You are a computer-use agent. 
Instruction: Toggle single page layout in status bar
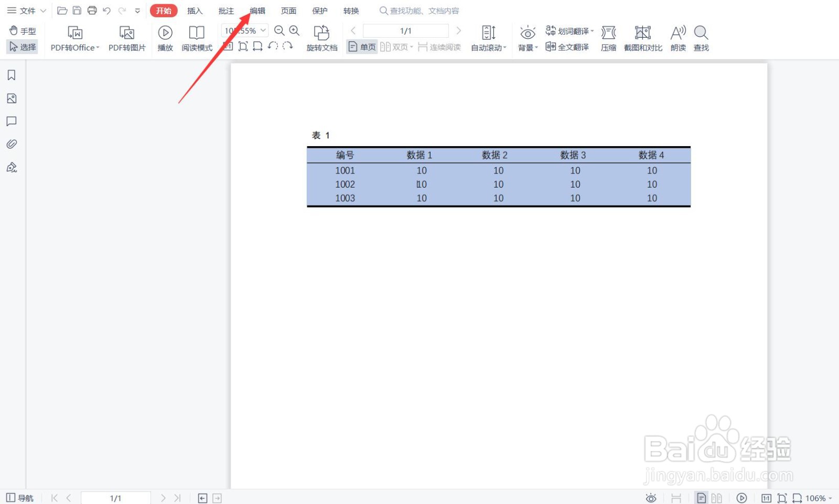pyautogui.click(x=702, y=498)
